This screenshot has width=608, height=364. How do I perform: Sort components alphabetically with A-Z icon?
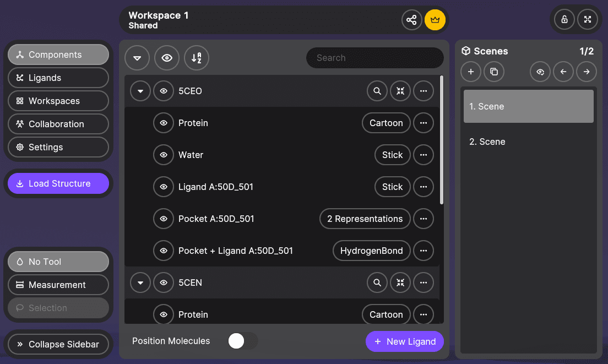tap(197, 58)
